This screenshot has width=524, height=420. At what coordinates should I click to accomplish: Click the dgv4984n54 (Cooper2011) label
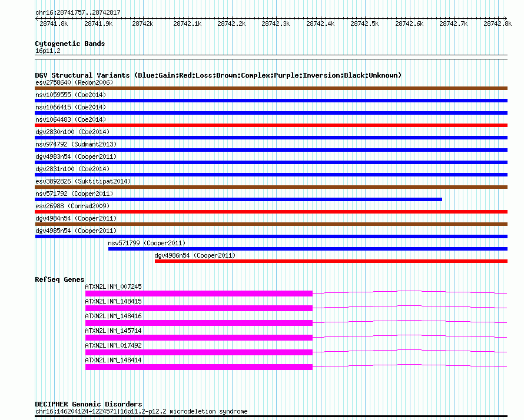coord(76,218)
